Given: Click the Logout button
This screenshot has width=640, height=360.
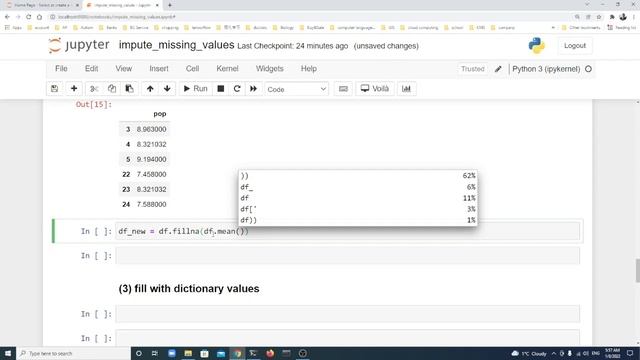Looking at the screenshot, I should (575, 46).
